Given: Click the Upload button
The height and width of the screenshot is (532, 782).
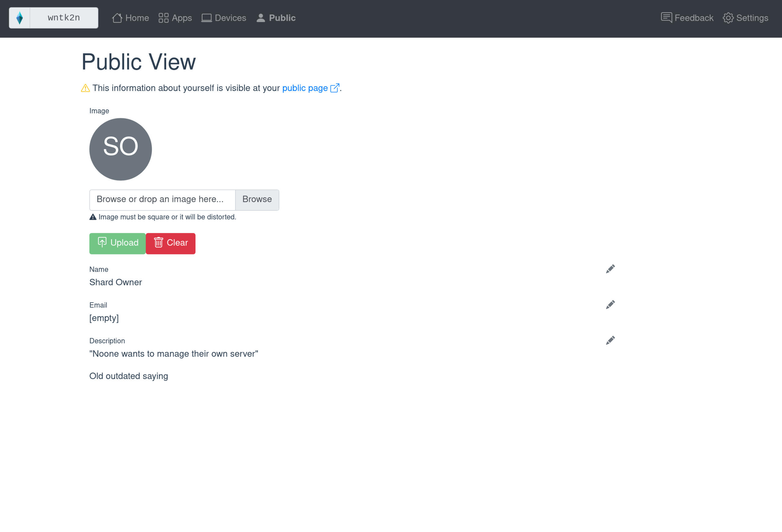Looking at the screenshot, I should click(117, 244).
